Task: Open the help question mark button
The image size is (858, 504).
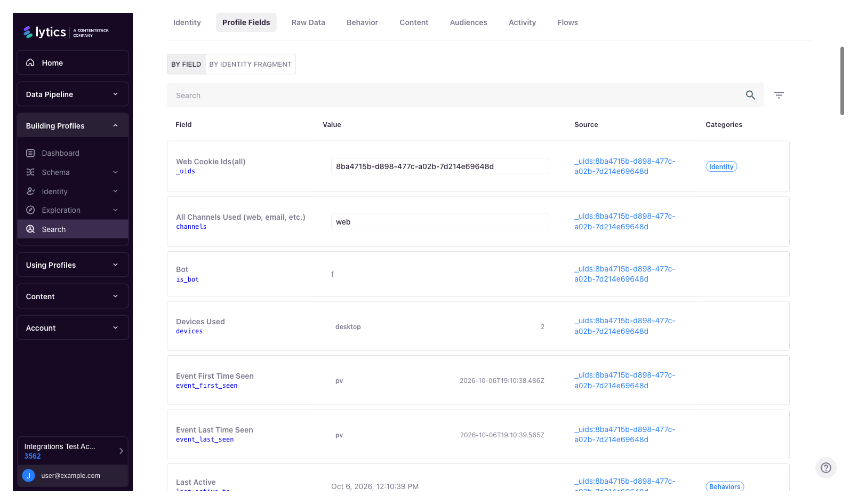Action: click(x=826, y=468)
